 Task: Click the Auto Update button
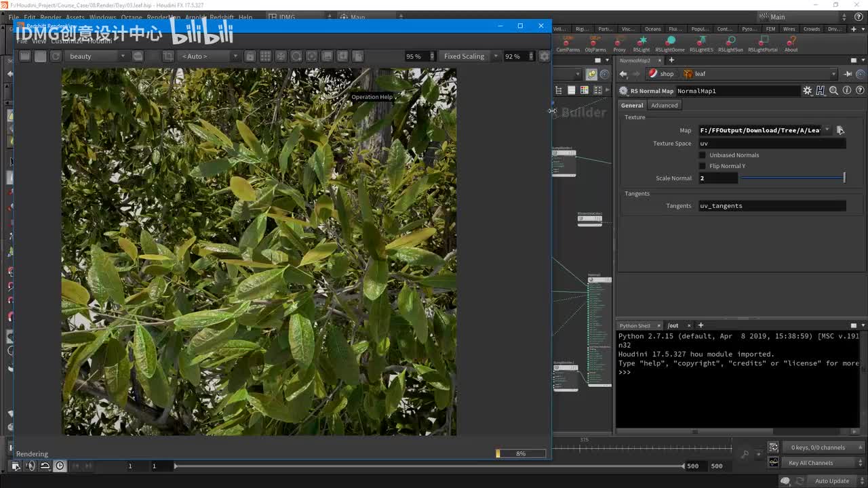coord(831,481)
